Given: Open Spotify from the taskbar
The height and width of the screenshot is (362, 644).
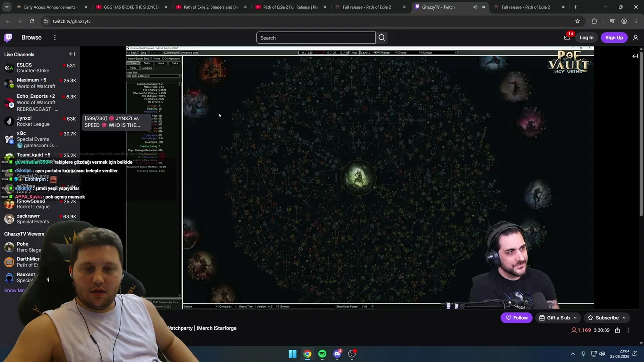Looking at the screenshot, I should click(x=322, y=354).
